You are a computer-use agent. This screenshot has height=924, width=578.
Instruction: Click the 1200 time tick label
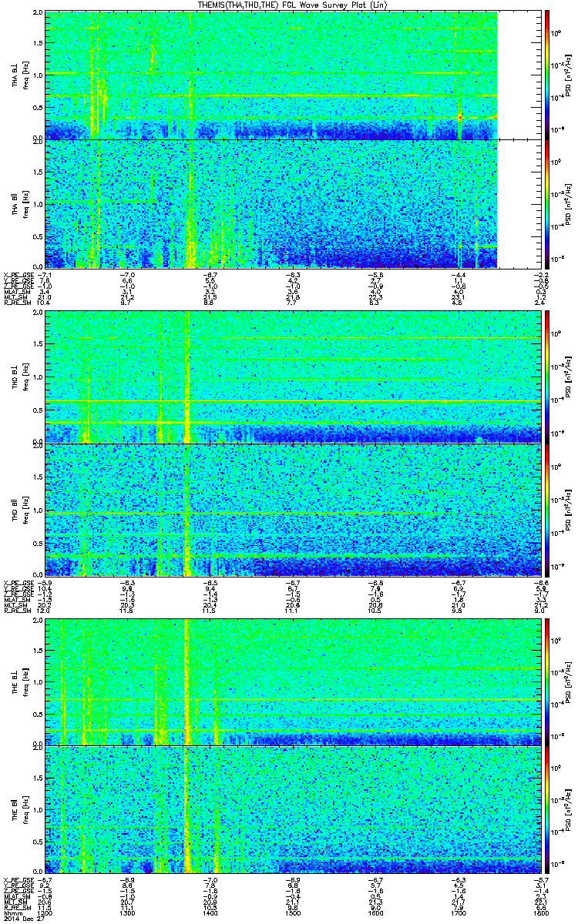coord(45,912)
